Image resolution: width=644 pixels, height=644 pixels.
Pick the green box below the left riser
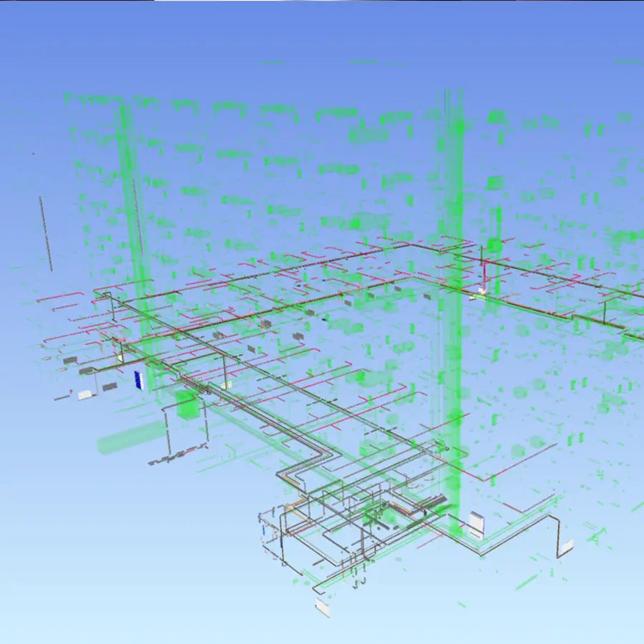click(187, 404)
